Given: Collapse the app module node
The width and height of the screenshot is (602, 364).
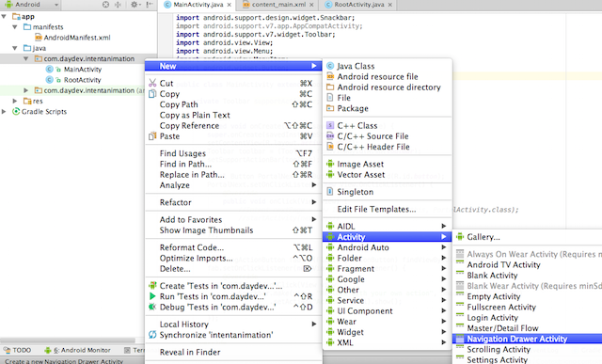Looking at the screenshot, I should (4, 17).
